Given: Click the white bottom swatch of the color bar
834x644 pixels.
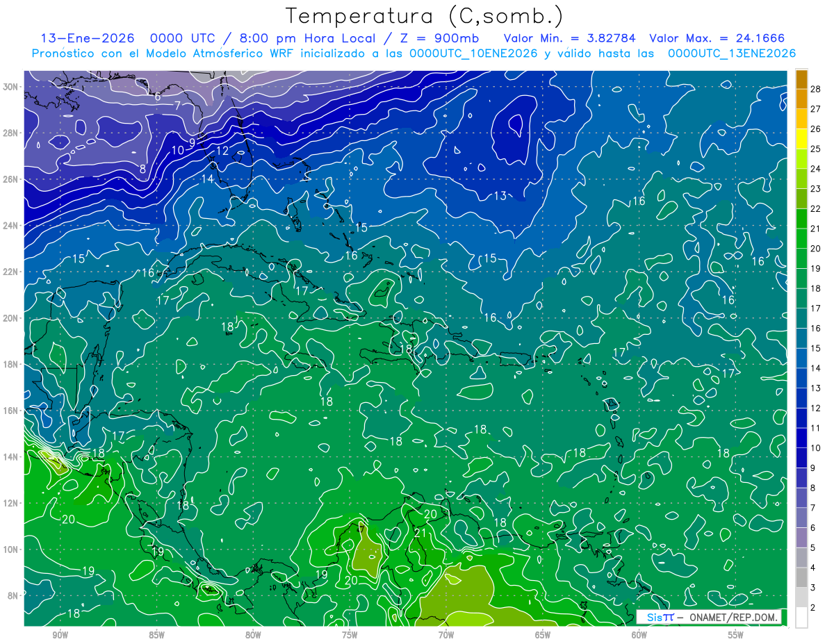Looking at the screenshot, I should (x=801, y=617).
